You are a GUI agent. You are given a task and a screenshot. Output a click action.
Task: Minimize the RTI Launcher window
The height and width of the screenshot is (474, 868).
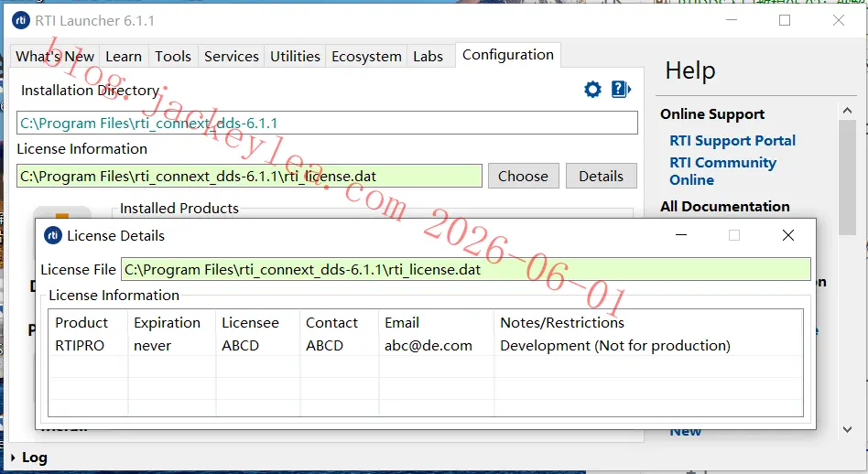[x=732, y=20]
